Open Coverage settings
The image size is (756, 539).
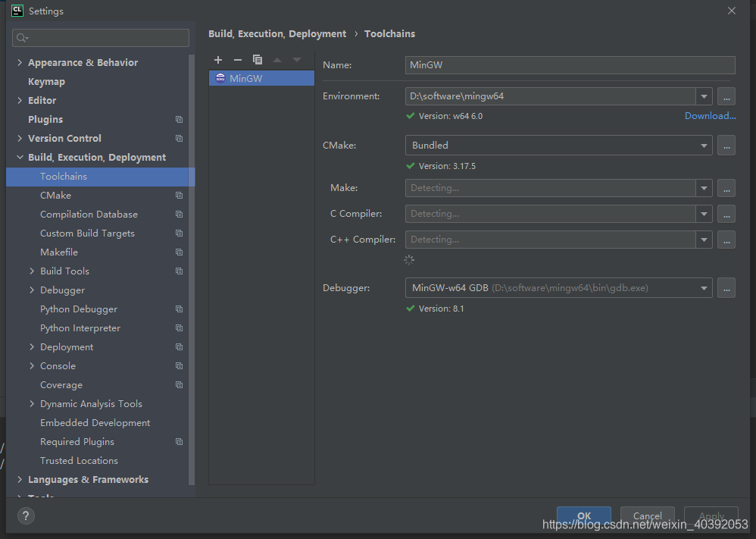61,385
